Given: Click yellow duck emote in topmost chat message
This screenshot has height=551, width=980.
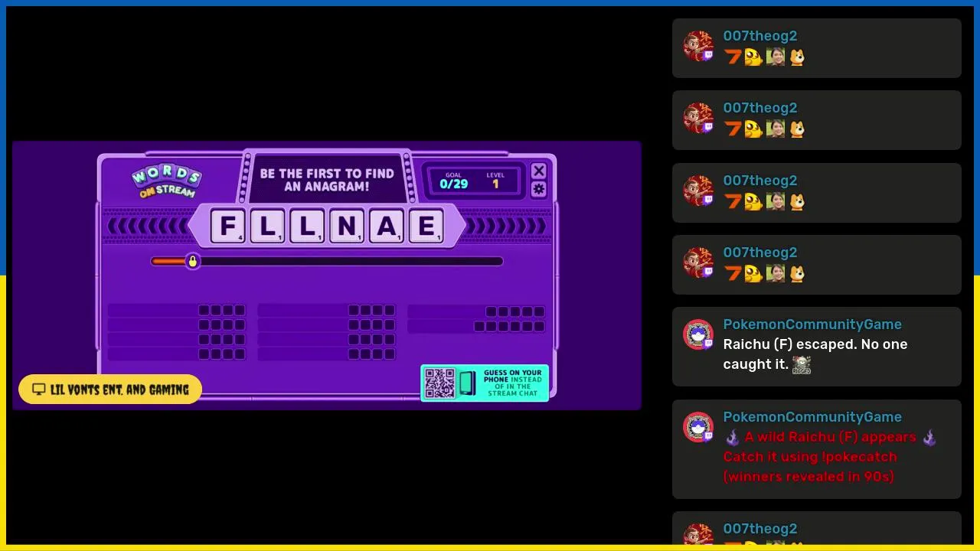Looking at the screenshot, I should (753, 57).
